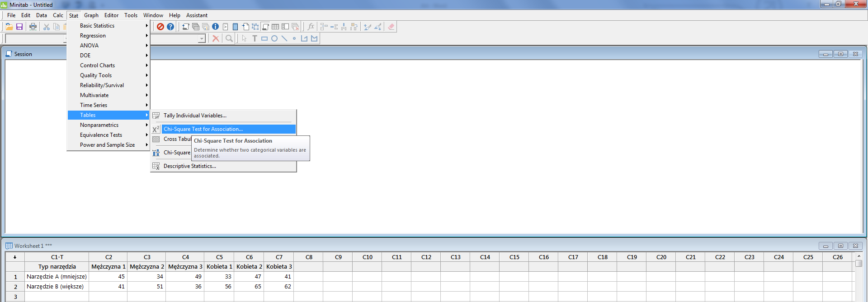Click the C2 column header
868x302 pixels.
(x=108, y=257)
